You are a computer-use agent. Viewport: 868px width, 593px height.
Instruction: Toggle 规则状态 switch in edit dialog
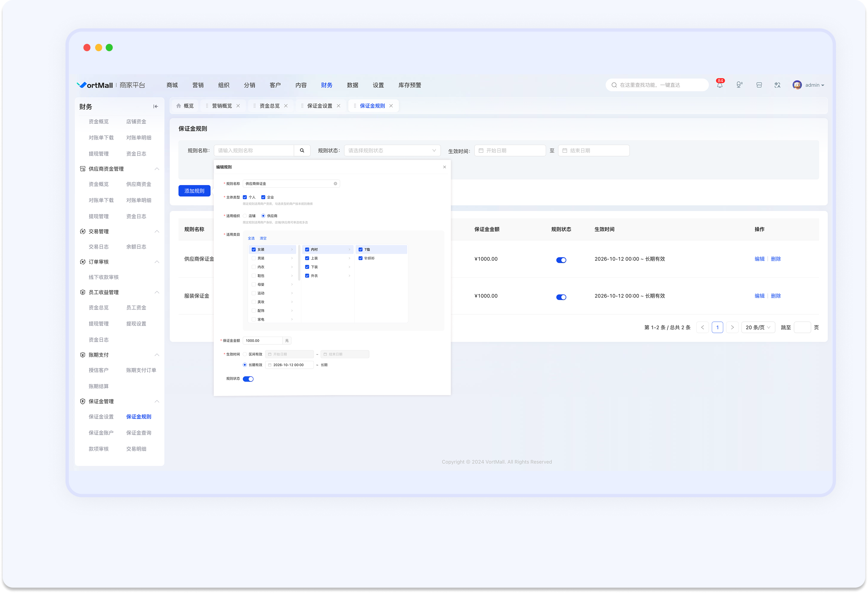248,379
